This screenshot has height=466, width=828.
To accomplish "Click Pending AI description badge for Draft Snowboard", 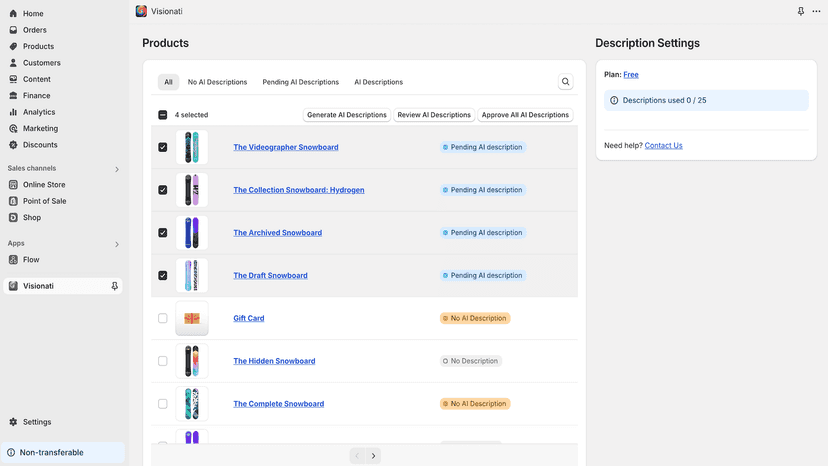I will click(483, 276).
